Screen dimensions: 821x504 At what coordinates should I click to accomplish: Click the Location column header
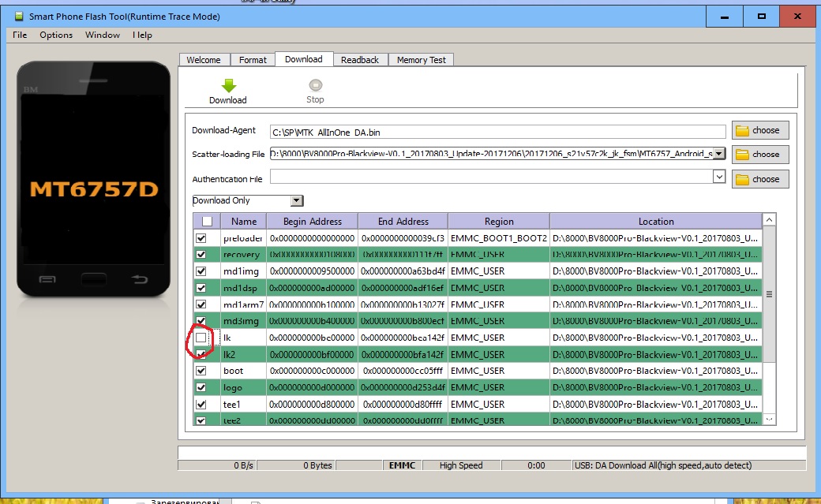click(x=656, y=222)
